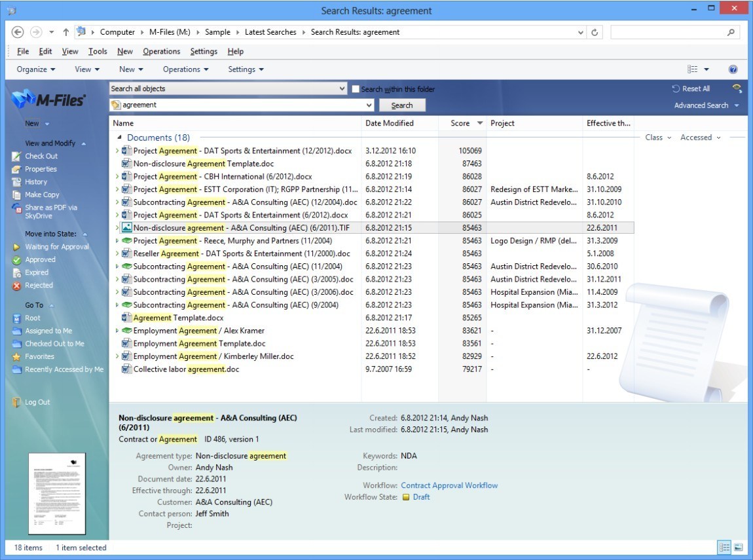Viewport: 753px width, 560px height.
Task: Open the agreement search term dropdown arrow
Action: tap(369, 105)
